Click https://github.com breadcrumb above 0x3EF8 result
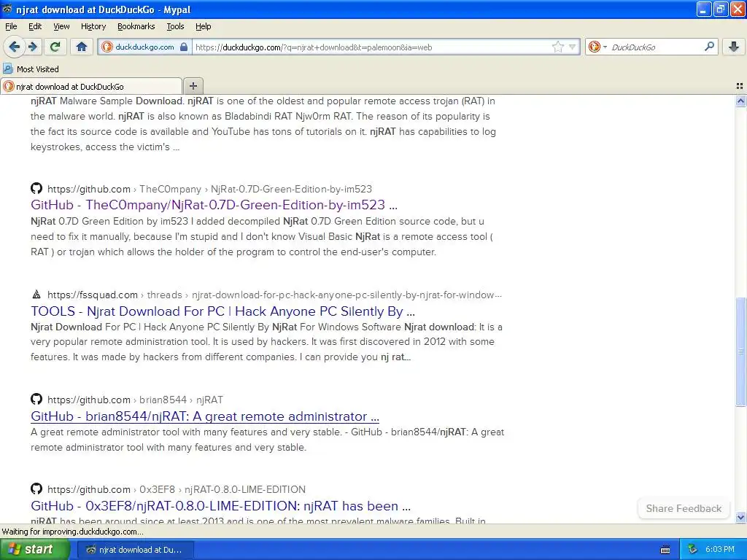The image size is (747, 560). point(89,489)
